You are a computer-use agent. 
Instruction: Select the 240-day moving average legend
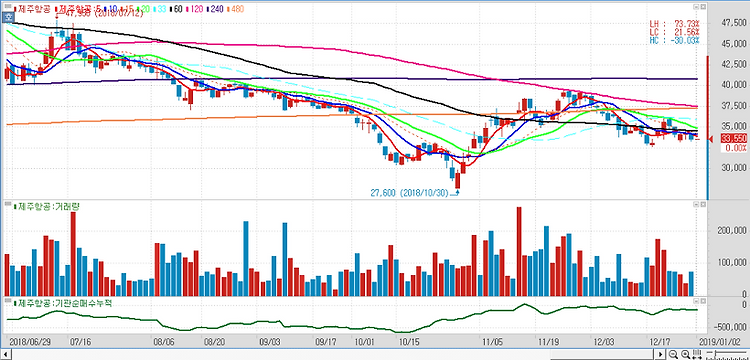215,9
